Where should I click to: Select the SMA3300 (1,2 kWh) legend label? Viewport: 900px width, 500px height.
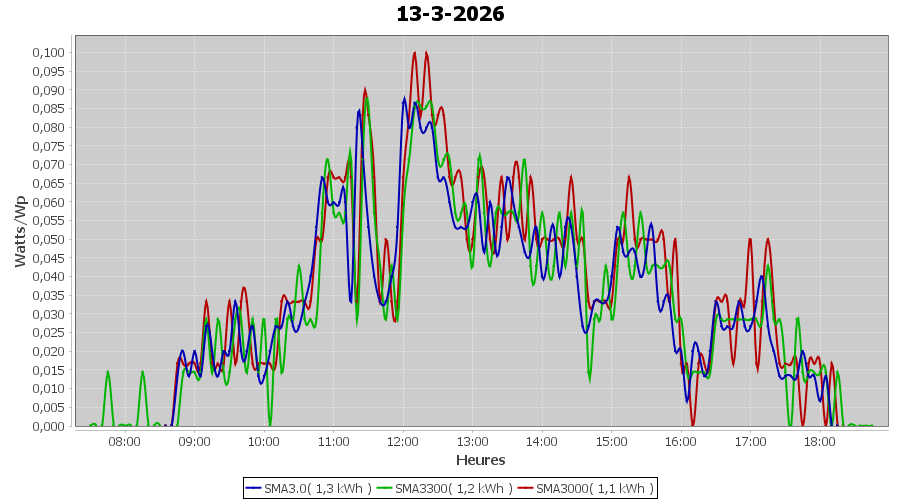click(x=454, y=488)
